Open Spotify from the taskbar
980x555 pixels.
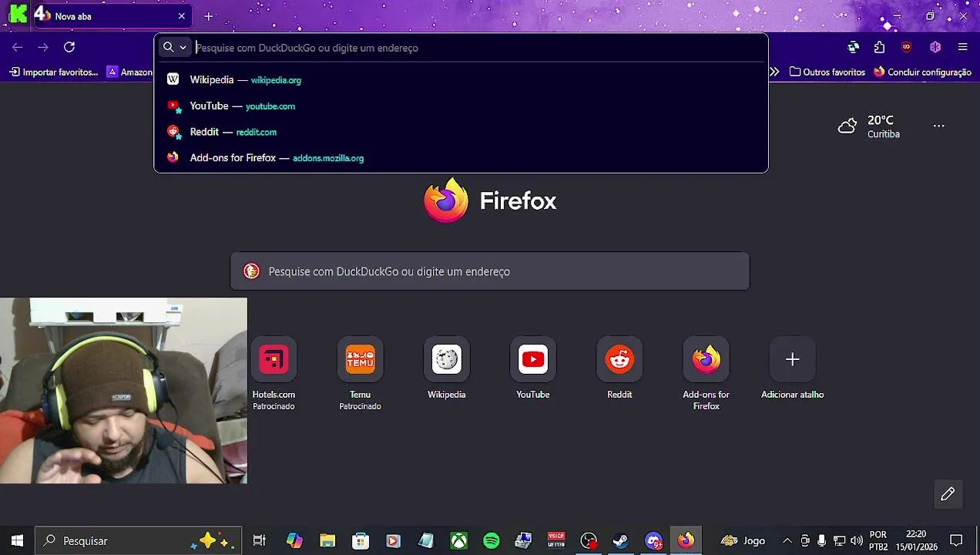(x=492, y=541)
